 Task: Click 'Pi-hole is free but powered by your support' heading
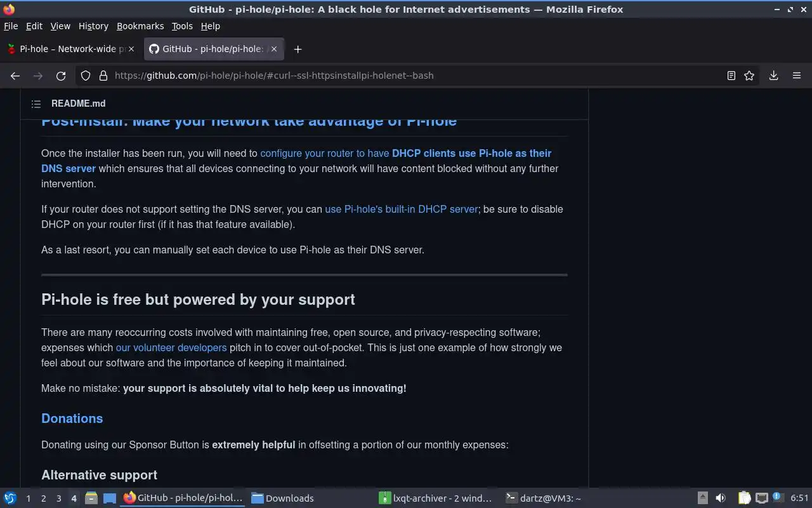pyautogui.click(x=198, y=300)
